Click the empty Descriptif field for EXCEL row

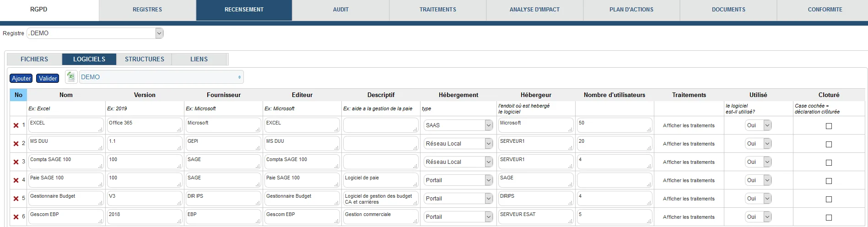381,125
